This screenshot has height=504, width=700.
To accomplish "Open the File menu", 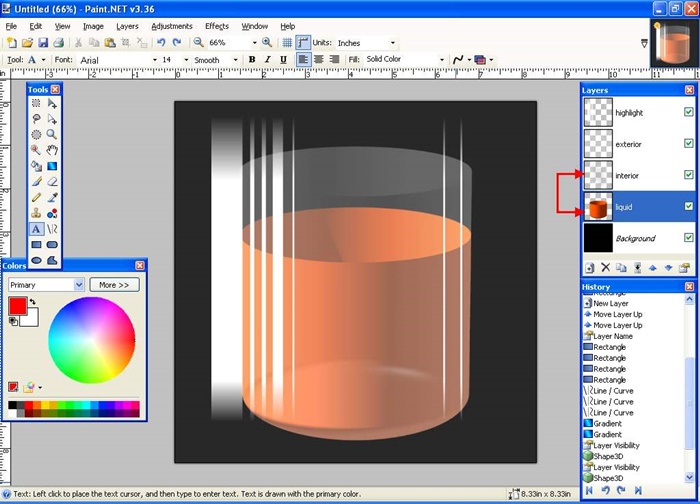I will [11, 26].
